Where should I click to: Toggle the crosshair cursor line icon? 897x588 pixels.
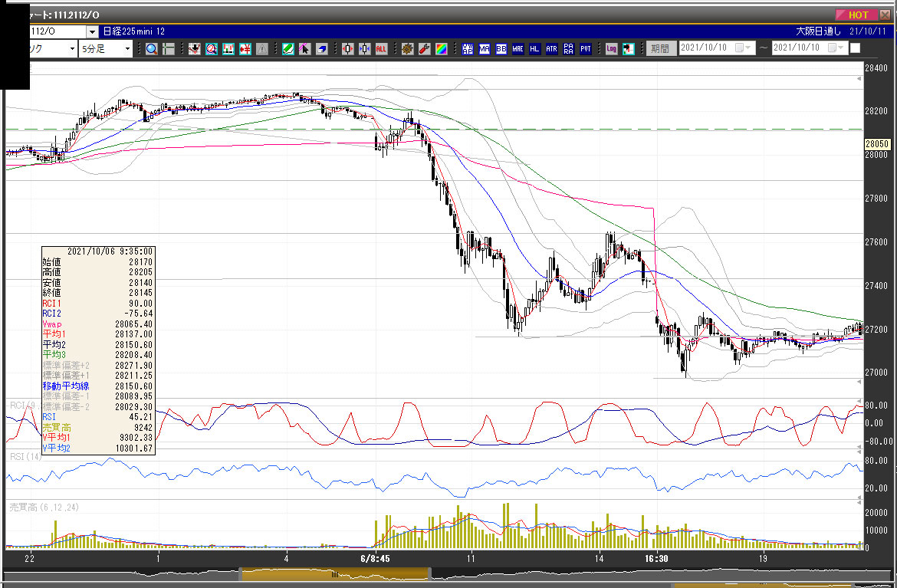point(168,49)
